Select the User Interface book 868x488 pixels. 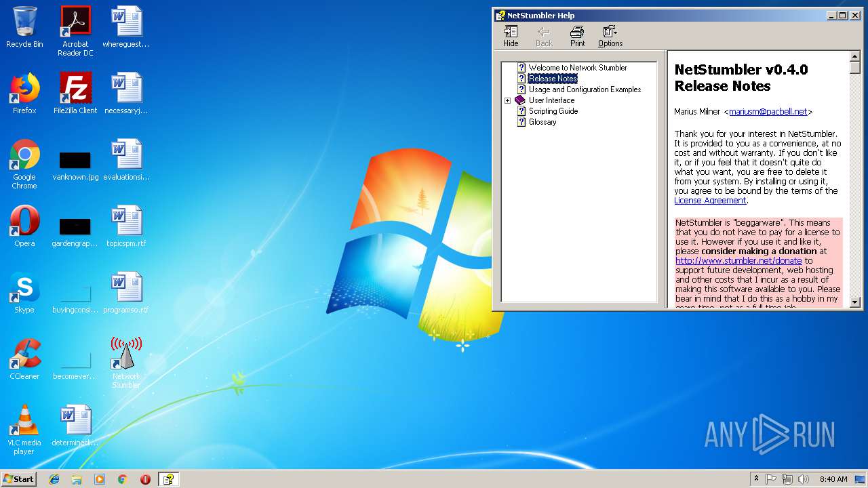[x=551, y=100]
